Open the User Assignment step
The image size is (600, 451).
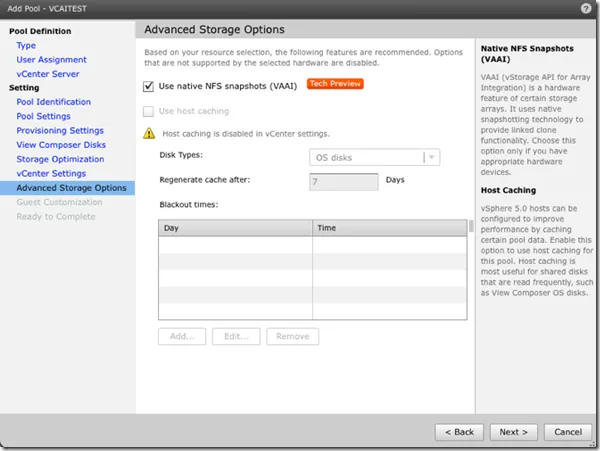click(51, 60)
